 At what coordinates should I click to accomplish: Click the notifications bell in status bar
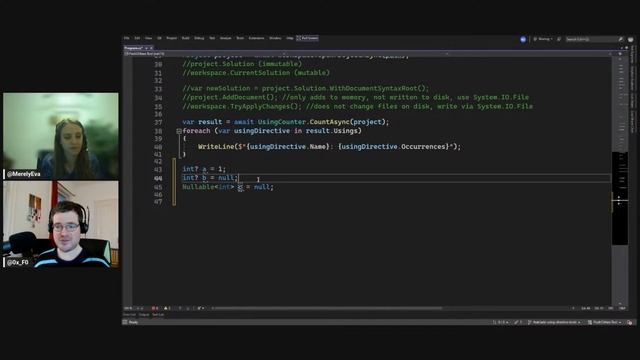click(630, 322)
